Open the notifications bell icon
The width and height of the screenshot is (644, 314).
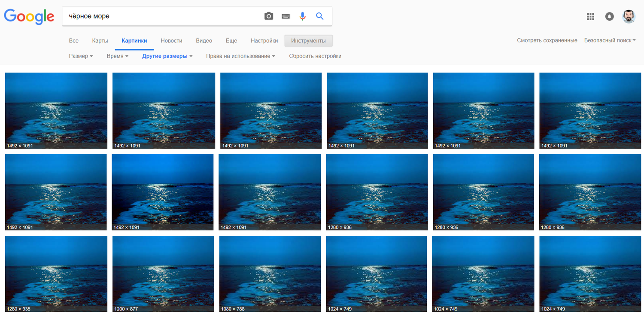click(x=609, y=17)
